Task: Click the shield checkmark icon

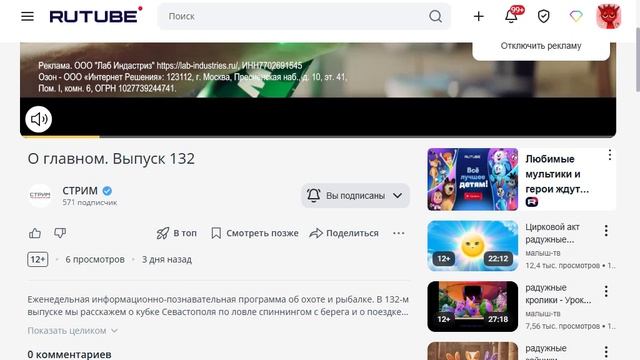Action: (x=543, y=16)
